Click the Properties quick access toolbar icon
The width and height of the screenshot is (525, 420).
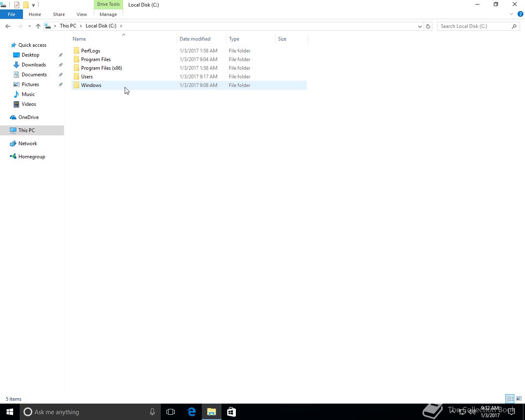17,5
